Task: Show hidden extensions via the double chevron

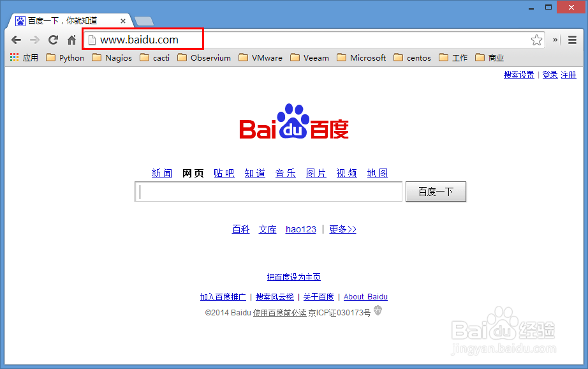Action: 555,40
